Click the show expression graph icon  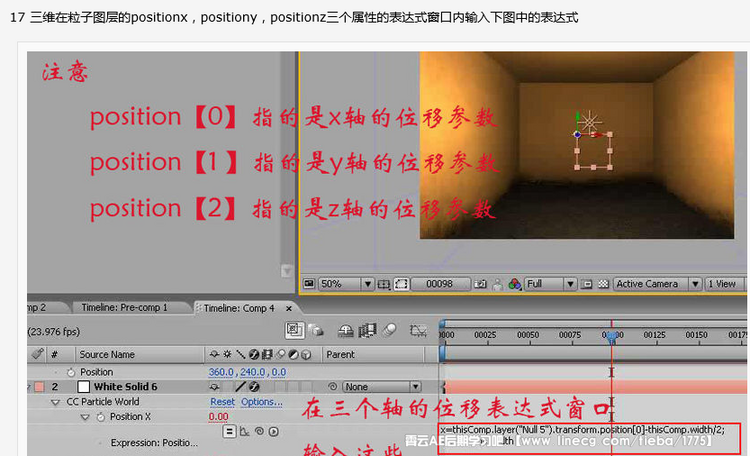point(244,432)
